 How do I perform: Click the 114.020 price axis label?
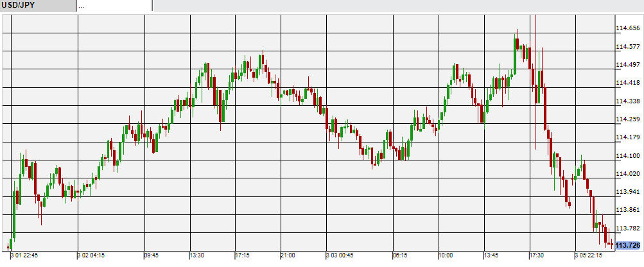[627, 174]
